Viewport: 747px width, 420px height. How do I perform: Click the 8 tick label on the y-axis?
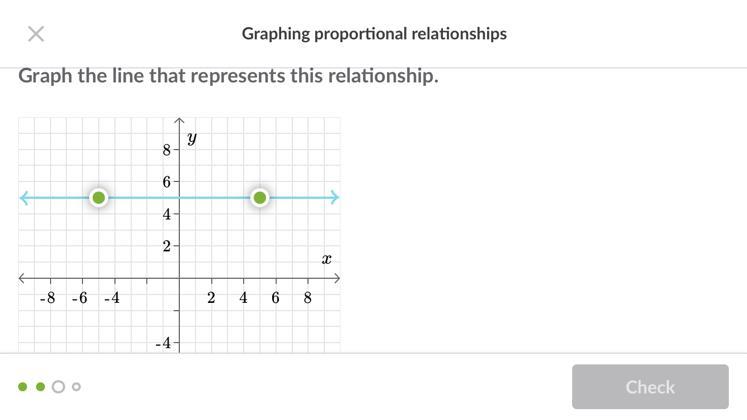click(167, 150)
